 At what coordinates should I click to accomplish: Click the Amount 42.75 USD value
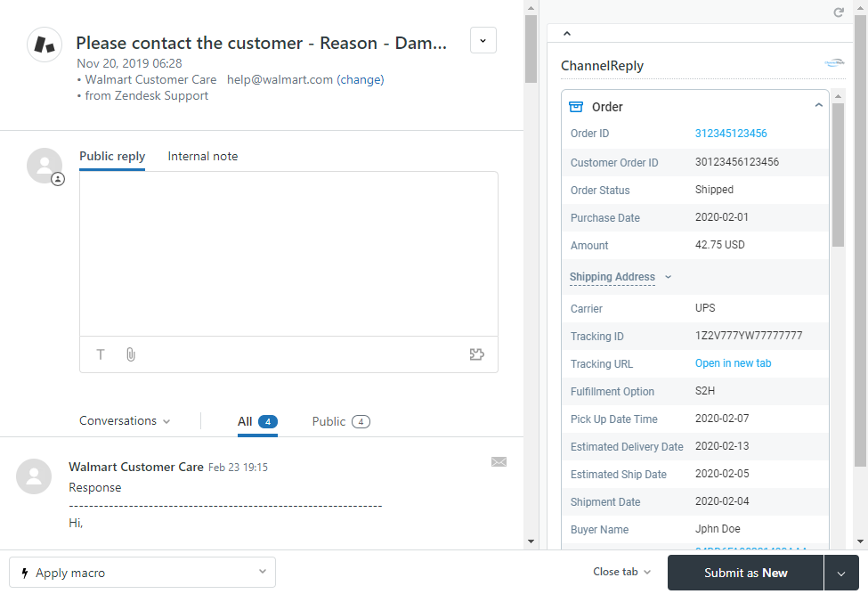click(719, 245)
